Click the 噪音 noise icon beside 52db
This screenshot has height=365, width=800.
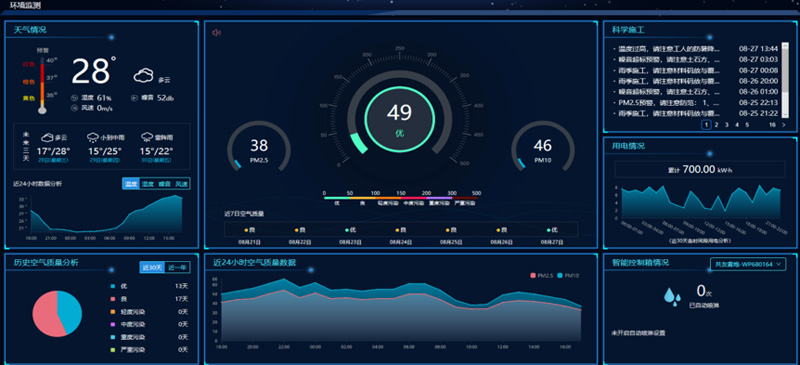click(135, 98)
